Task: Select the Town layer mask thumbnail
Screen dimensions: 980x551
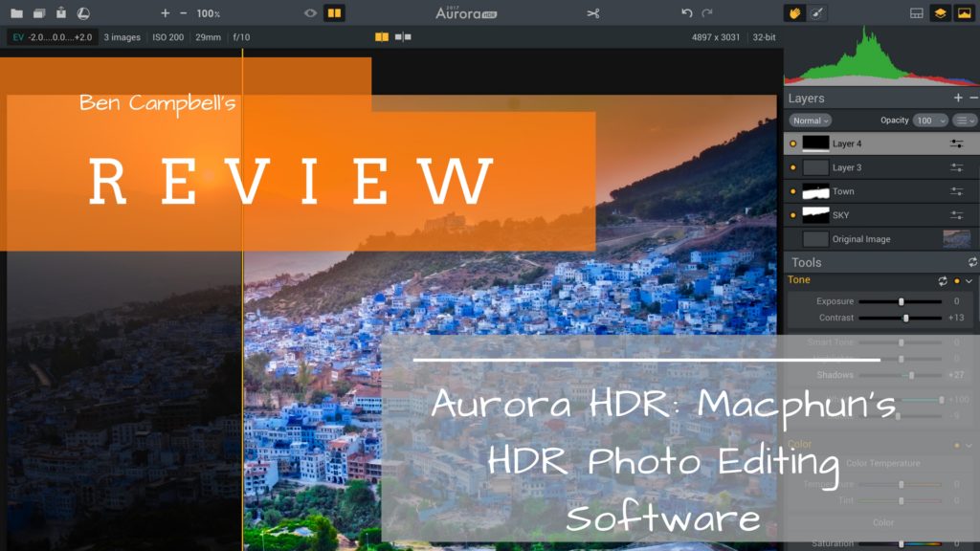Action: 815,191
